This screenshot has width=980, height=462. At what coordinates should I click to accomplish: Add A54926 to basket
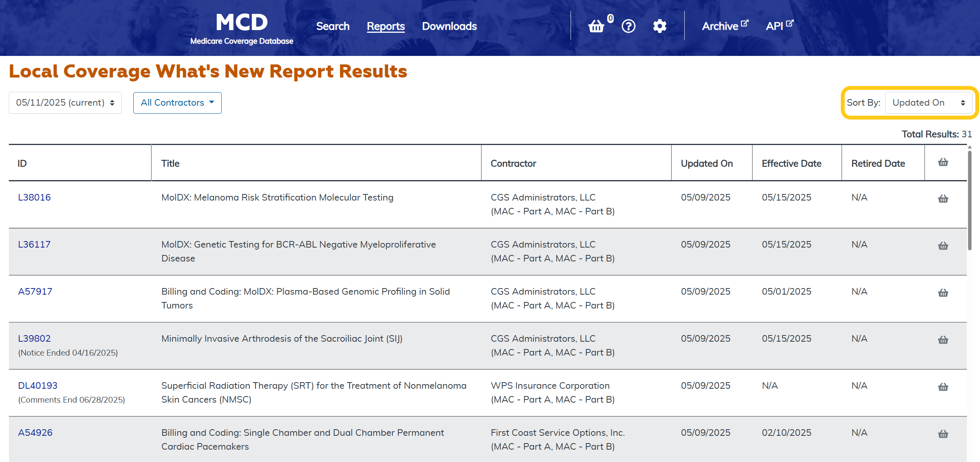coord(943,434)
